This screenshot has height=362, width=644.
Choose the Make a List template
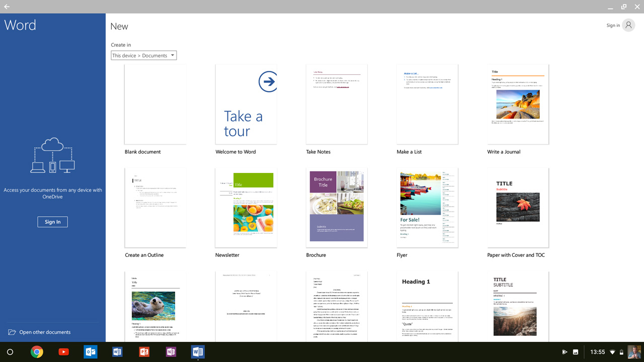[427, 104]
